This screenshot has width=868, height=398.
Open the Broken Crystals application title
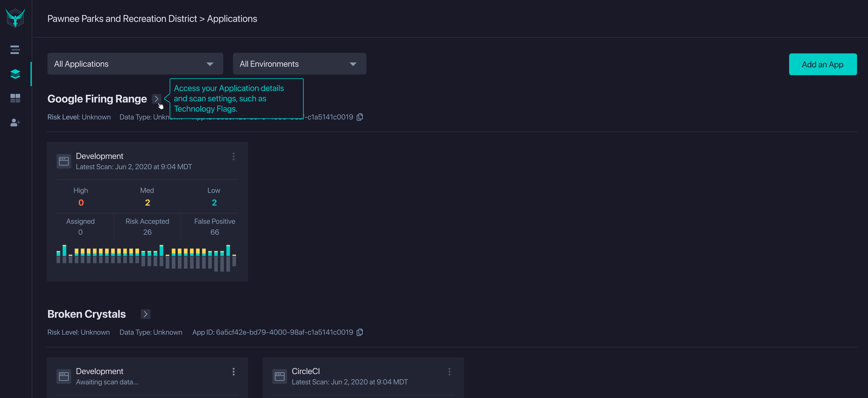point(87,314)
